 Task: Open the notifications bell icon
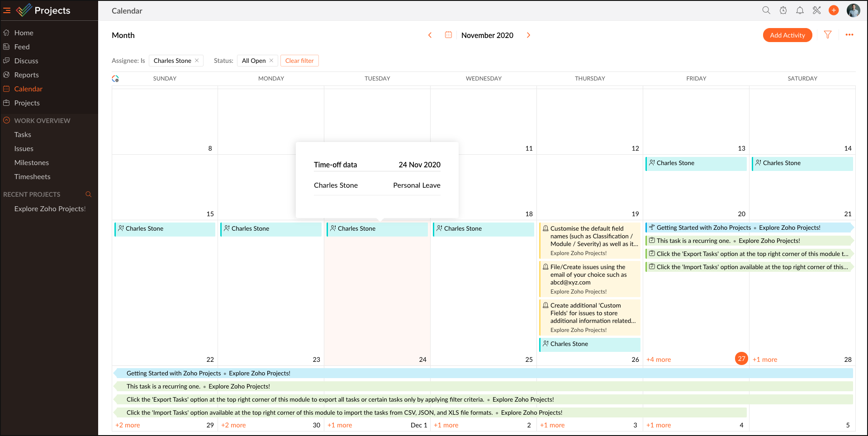click(800, 10)
